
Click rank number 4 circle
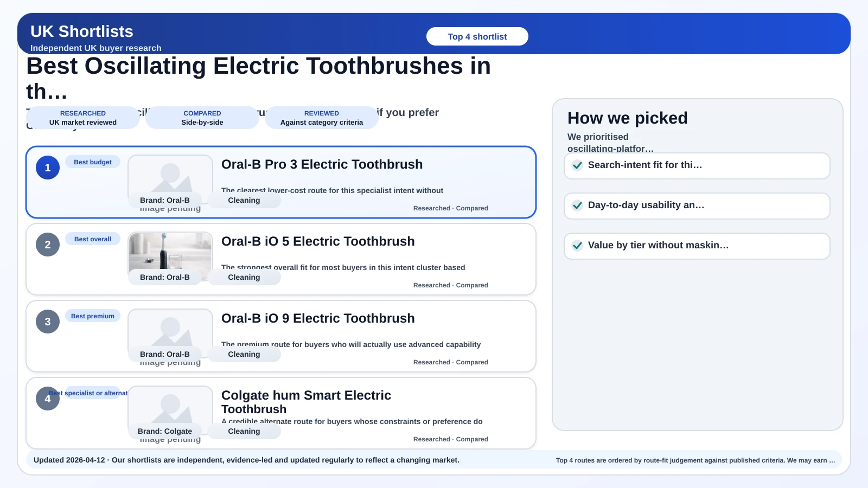pyautogui.click(x=48, y=399)
